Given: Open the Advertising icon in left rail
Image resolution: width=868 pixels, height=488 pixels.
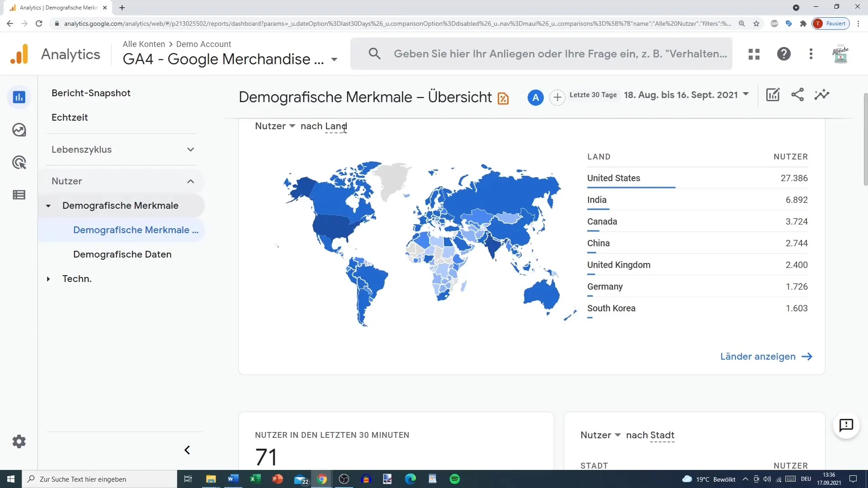Looking at the screenshot, I should pos(19,163).
